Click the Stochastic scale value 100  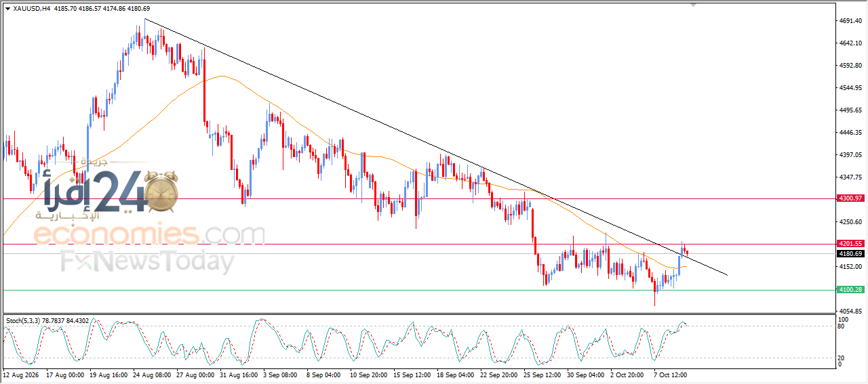[x=843, y=319]
